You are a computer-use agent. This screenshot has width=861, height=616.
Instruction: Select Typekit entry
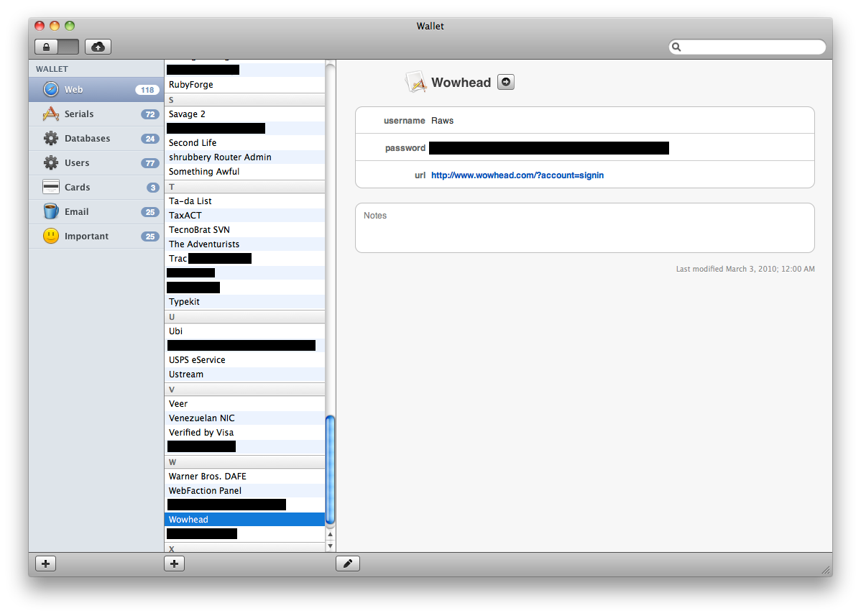(245, 301)
